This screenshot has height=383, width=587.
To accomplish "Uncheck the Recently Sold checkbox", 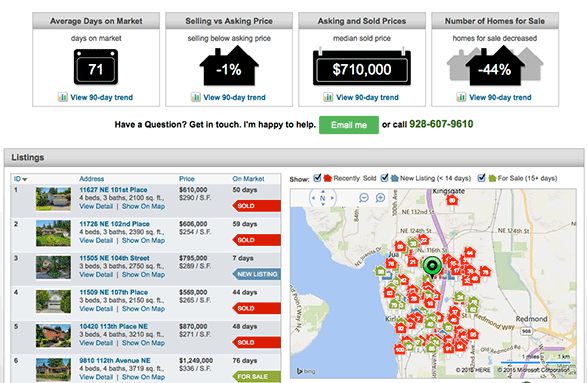I will 317,178.
